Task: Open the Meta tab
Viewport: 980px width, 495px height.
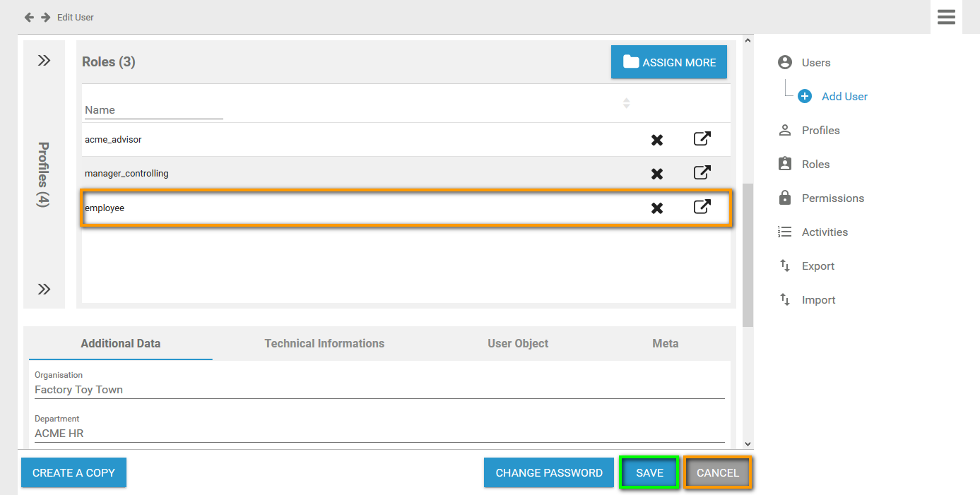Action: coord(666,343)
